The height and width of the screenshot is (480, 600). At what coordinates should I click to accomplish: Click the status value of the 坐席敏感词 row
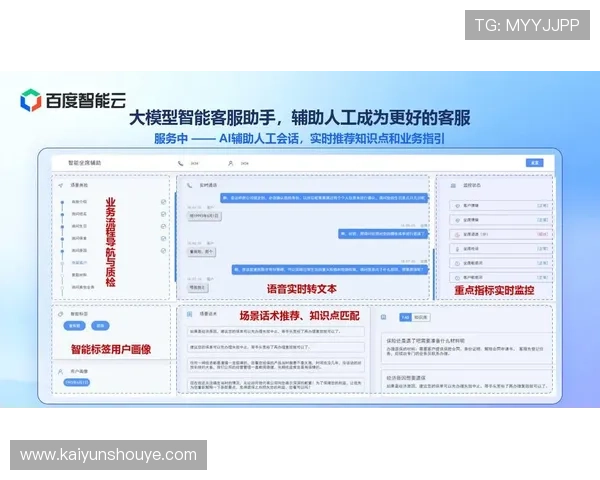tap(543, 263)
